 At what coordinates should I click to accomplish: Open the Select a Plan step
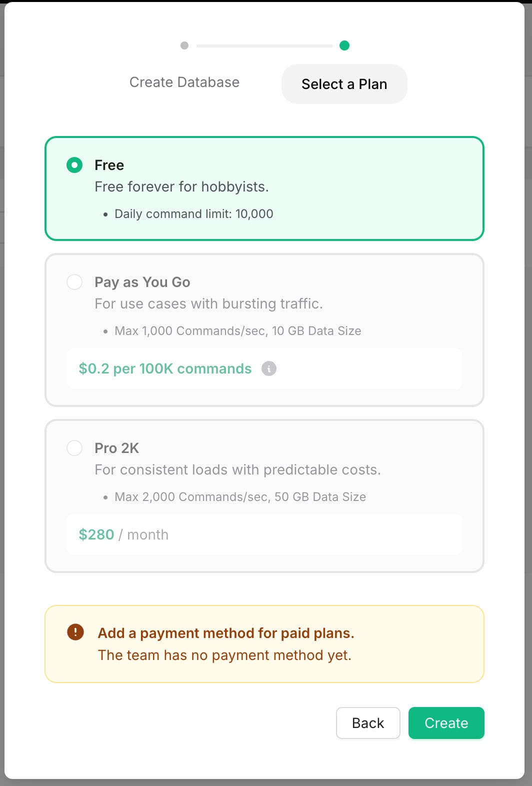[344, 84]
